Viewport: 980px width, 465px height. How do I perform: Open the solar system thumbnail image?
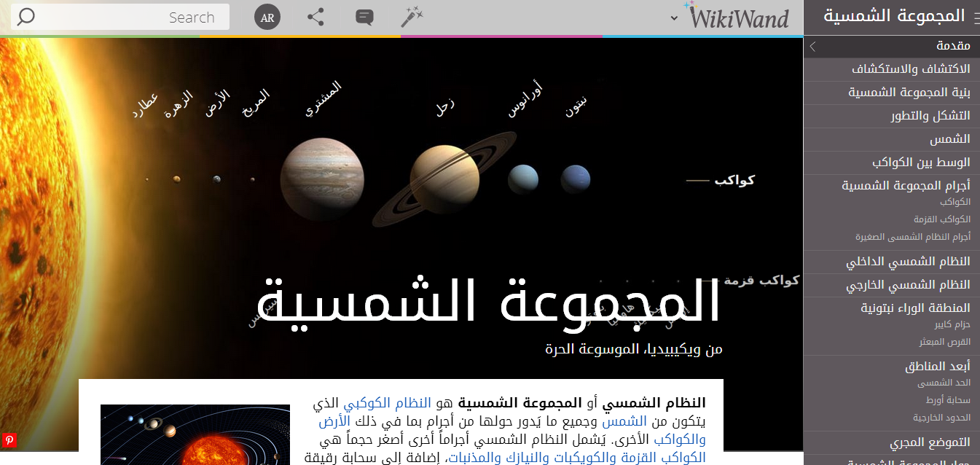(195, 434)
